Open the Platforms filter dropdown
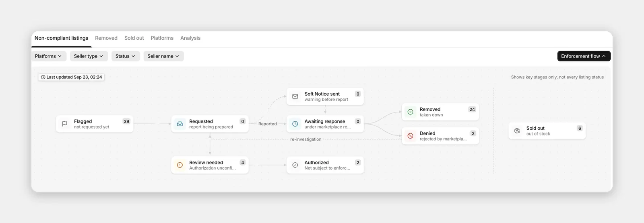Screen dimensions: 644x223 coord(48,56)
